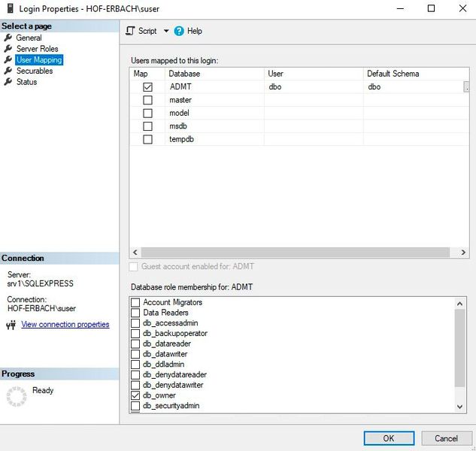Image resolution: width=476 pixels, height=451 pixels.
Task: Click the Default Schema column header
Action: pyautogui.click(x=416, y=74)
